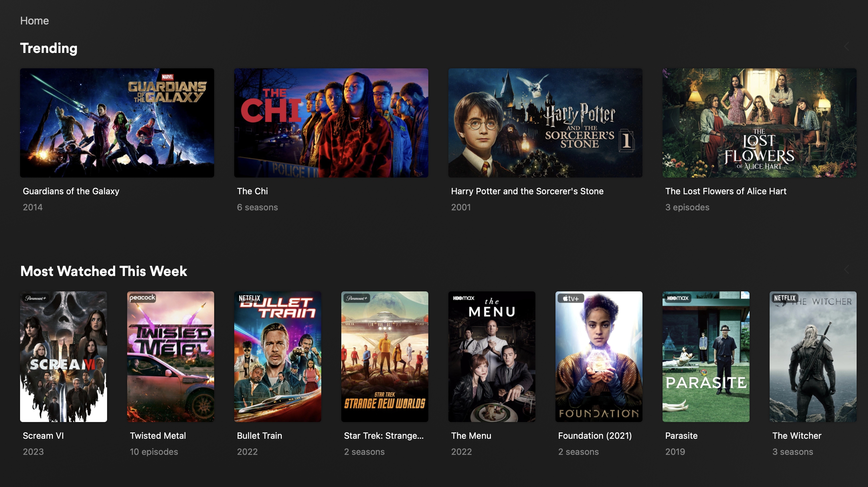Open the Home breadcrumb
This screenshot has width=868, height=487.
point(34,20)
